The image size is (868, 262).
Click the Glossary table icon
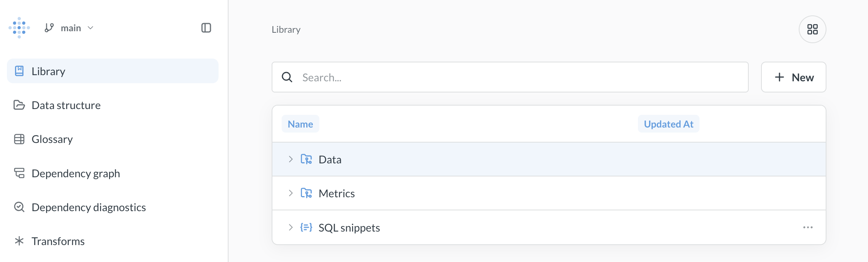18,139
